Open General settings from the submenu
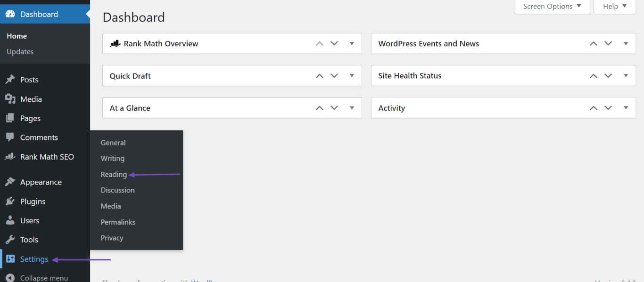644x282 pixels. click(x=113, y=143)
